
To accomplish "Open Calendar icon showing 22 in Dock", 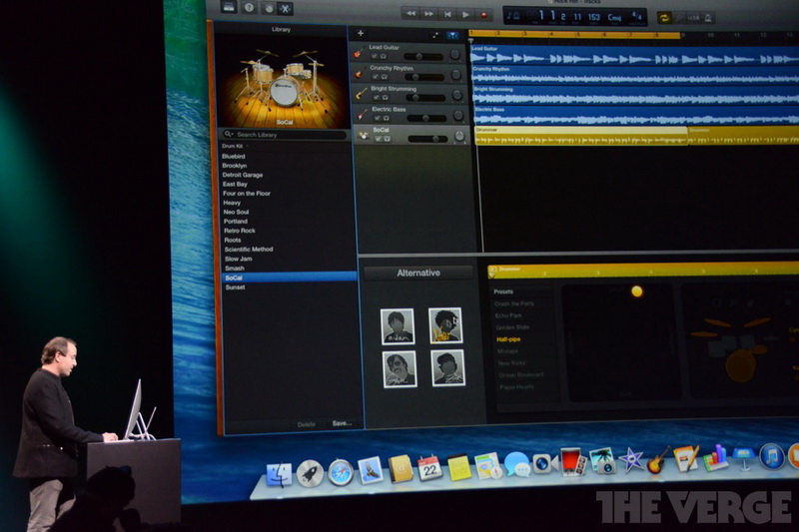I will 430,468.
